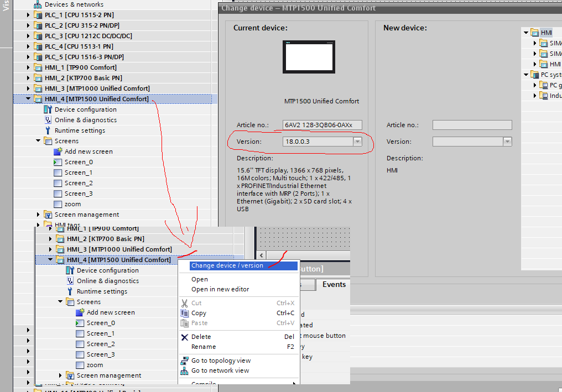The width and height of the screenshot is (562, 392).
Task: Open the Current device Version dropdown showing 18.0.0.3
Action: click(x=357, y=142)
